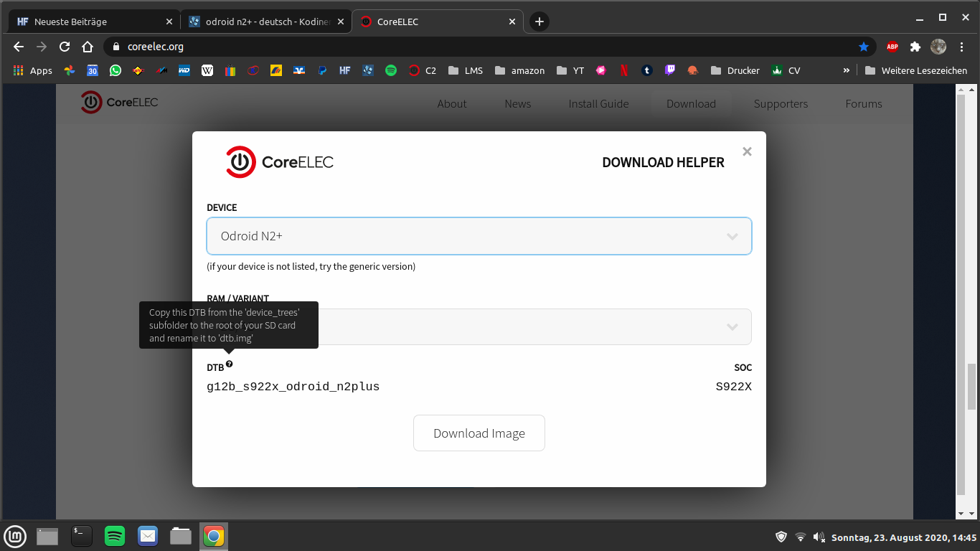Open the About page in site navigation
Image resolution: width=980 pixels, height=551 pixels.
click(x=452, y=104)
